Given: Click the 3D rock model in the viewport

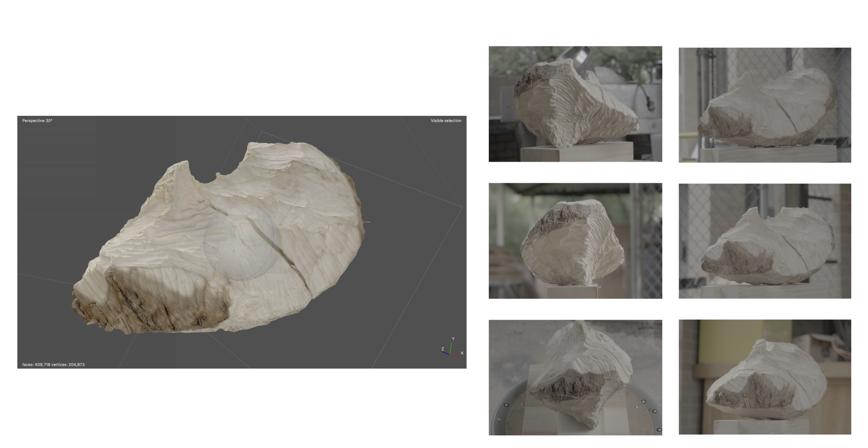Looking at the screenshot, I should click(220, 238).
